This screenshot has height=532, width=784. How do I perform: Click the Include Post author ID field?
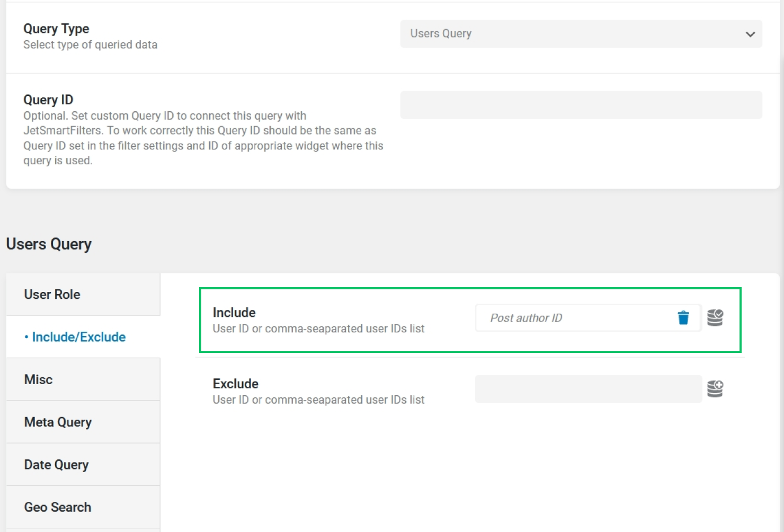pos(588,318)
